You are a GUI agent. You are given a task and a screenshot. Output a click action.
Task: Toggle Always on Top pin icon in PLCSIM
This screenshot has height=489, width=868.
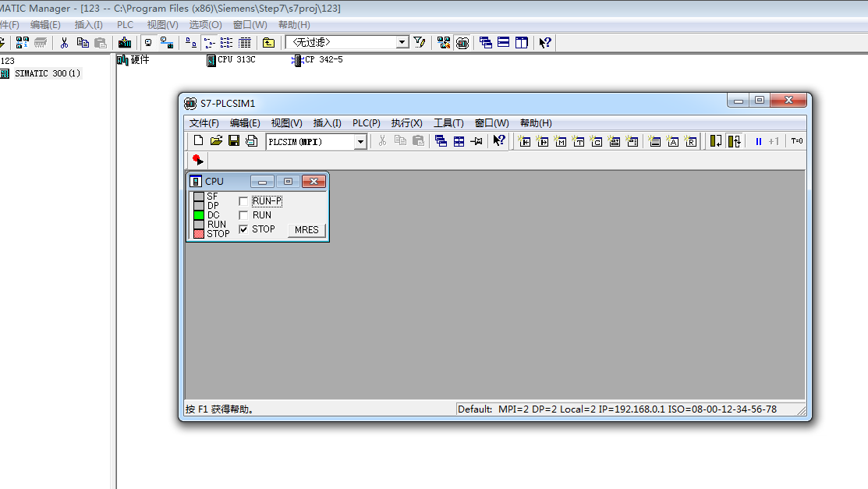click(x=477, y=141)
